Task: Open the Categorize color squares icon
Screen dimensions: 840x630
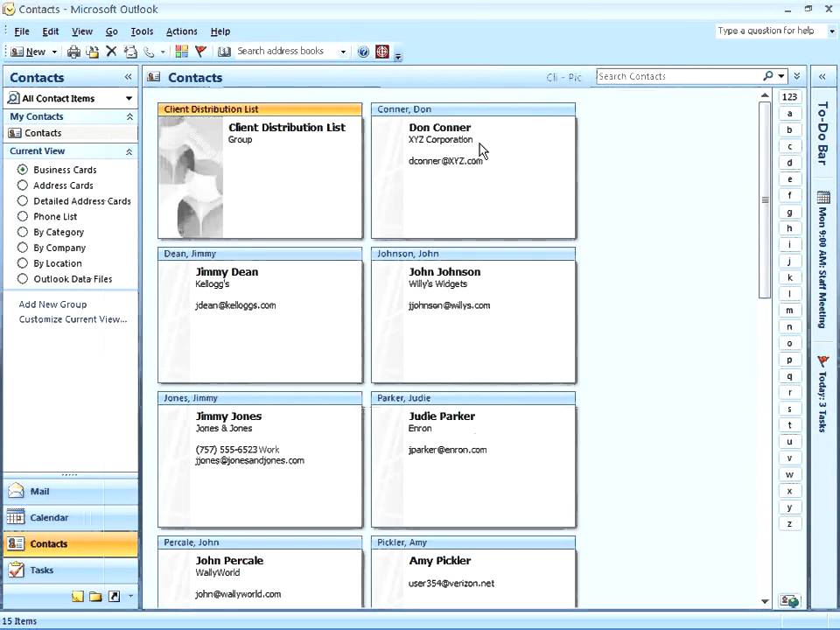Action: coord(182,52)
